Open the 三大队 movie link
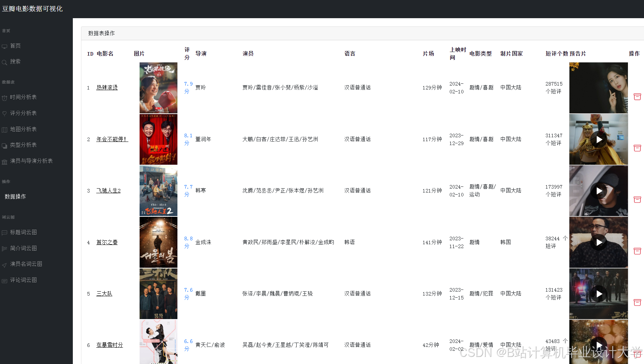This screenshot has width=644, height=364. [104, 294]
